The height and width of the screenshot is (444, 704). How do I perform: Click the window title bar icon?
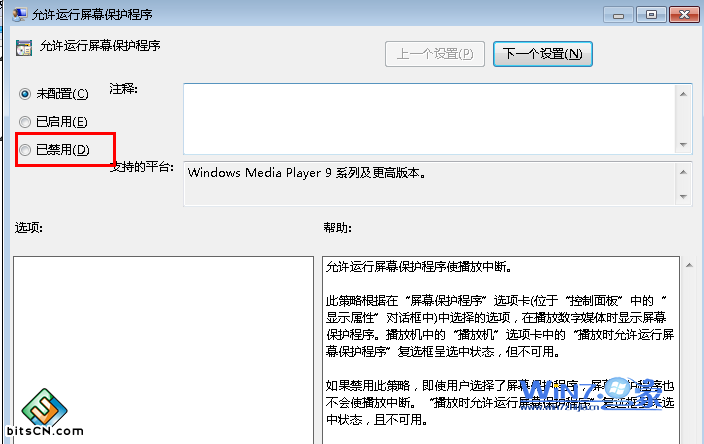click(x=19, y=14)
